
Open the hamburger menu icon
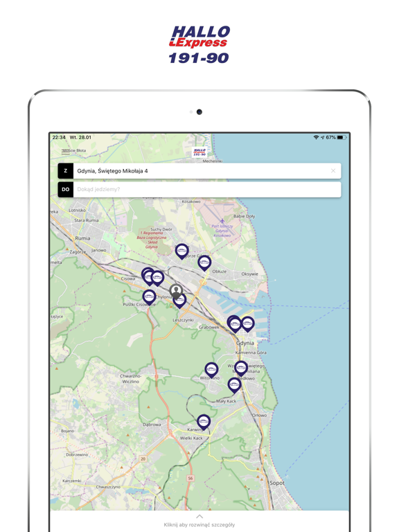pos(66,152)
